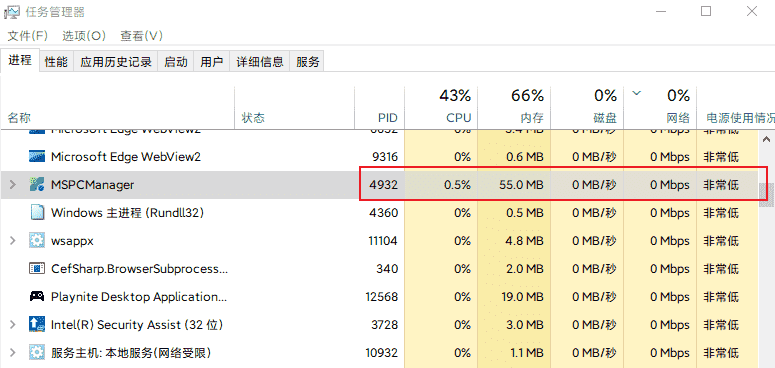Click the Task Manager title bar icon
The image size is (775, 368).
(x=12, y=12)
